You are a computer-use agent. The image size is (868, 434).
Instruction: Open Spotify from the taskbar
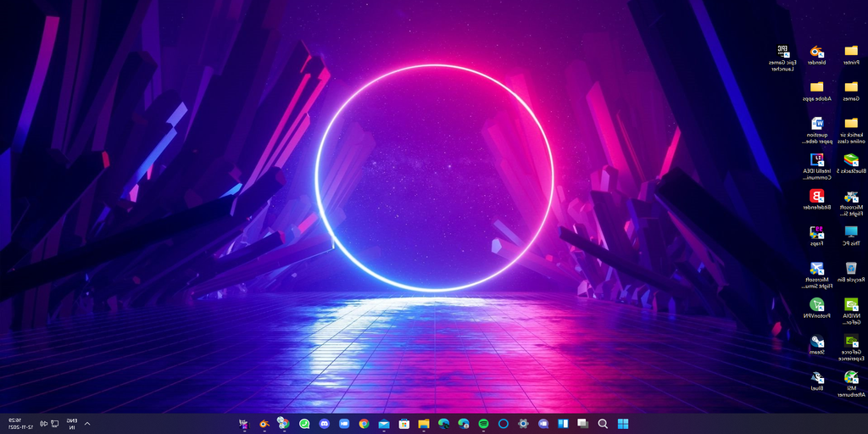coord(483,423)
